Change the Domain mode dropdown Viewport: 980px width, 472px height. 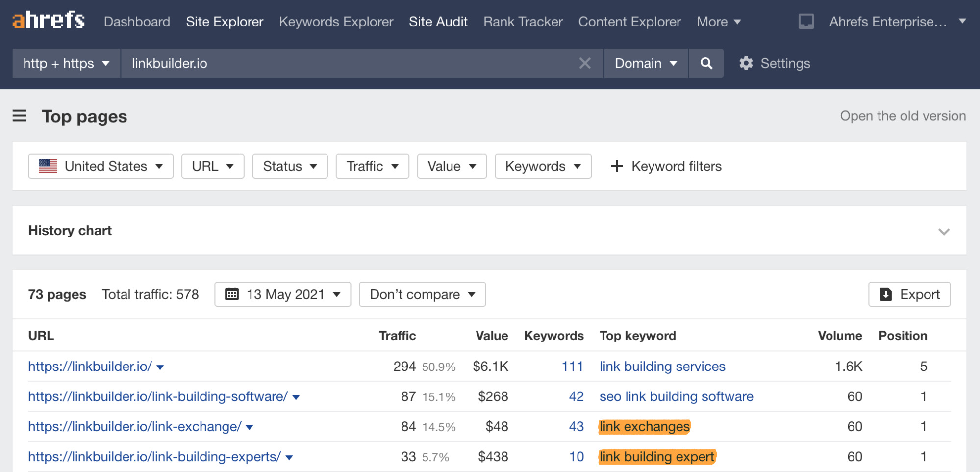646,63
